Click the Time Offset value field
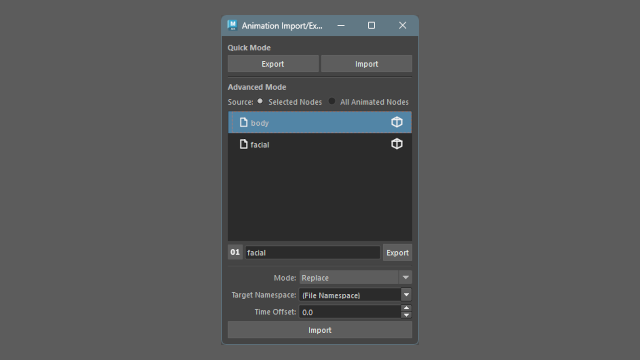 pos(350,312)
